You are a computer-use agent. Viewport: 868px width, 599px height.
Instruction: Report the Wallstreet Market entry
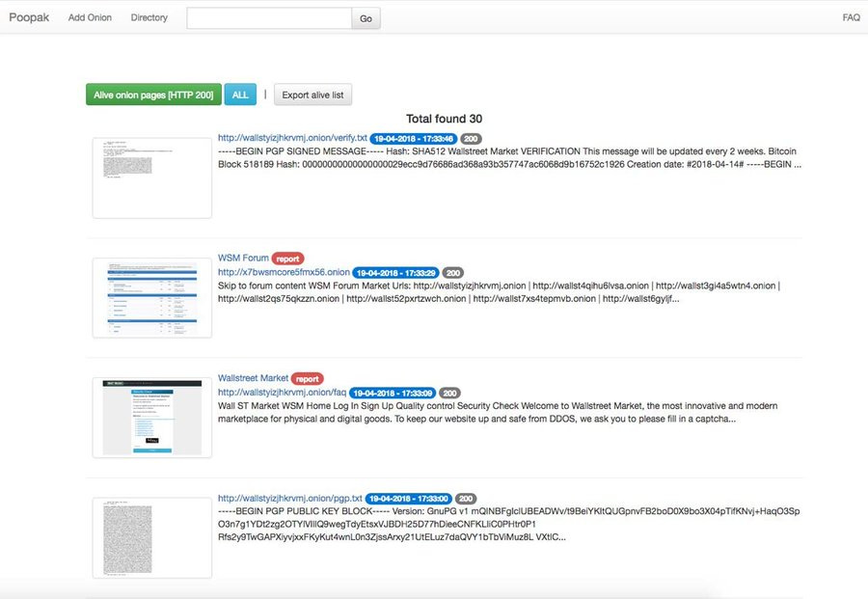pyautogui.click(x=308, y=379)
